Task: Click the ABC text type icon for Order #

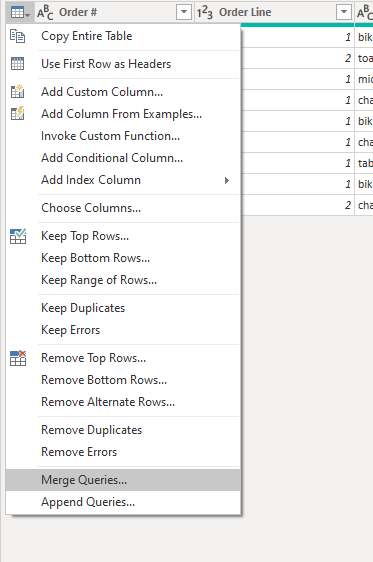Action: (45, 13)
